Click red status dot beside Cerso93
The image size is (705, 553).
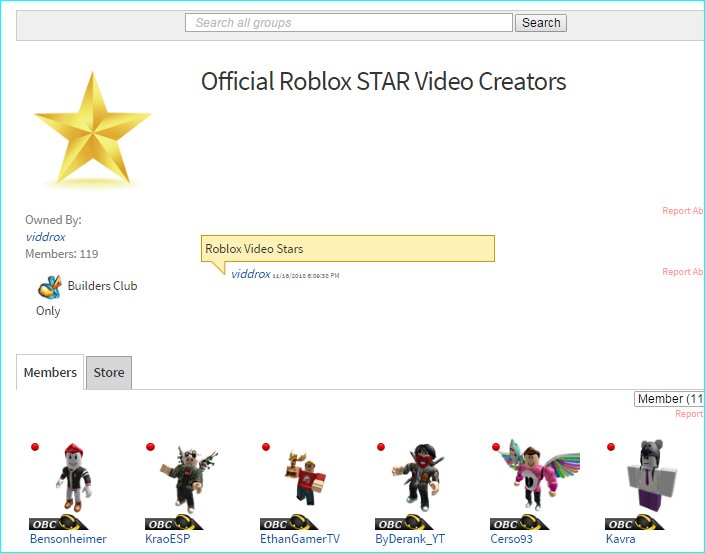coord(496,447)
